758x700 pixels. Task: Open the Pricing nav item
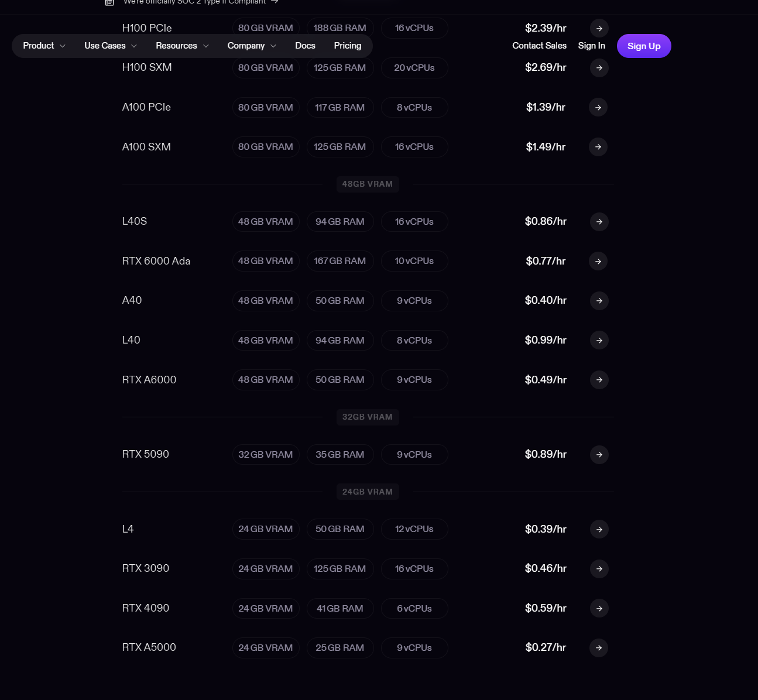click(348, 46)
